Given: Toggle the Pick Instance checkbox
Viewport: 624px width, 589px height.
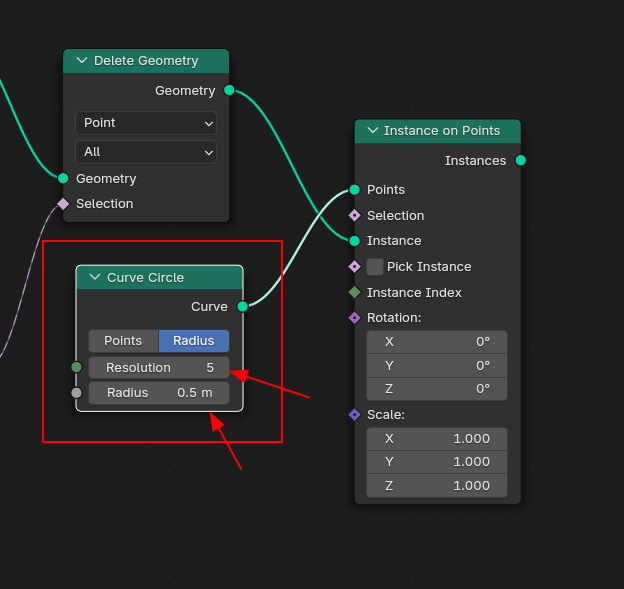Looking at the screenshot, I should (374, 267).
